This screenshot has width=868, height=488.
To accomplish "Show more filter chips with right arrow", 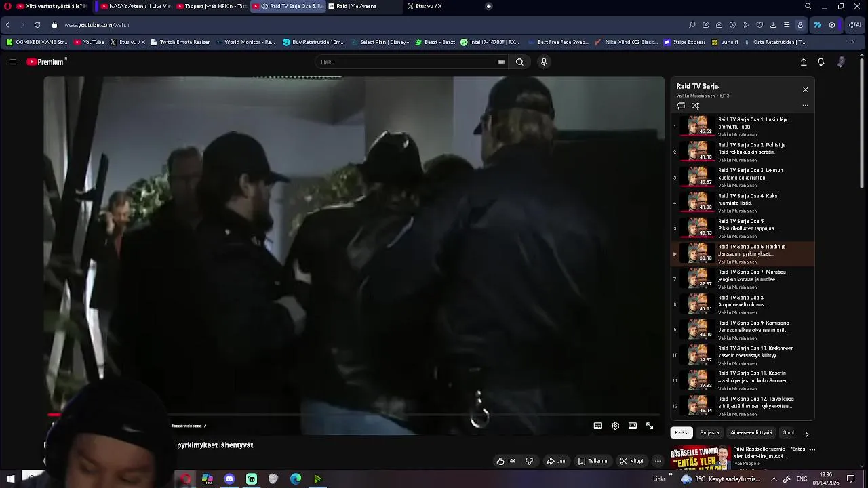I will pyautogui.click(x=806, y=434).
